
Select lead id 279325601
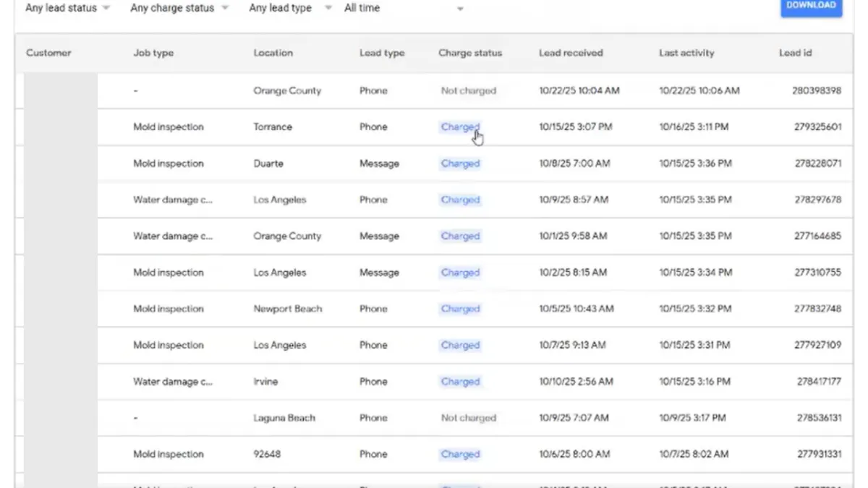(x=819, y=127)
